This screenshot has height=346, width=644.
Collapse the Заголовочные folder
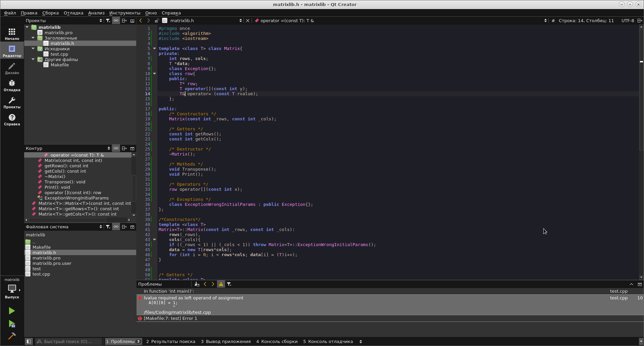pos(33,38)
